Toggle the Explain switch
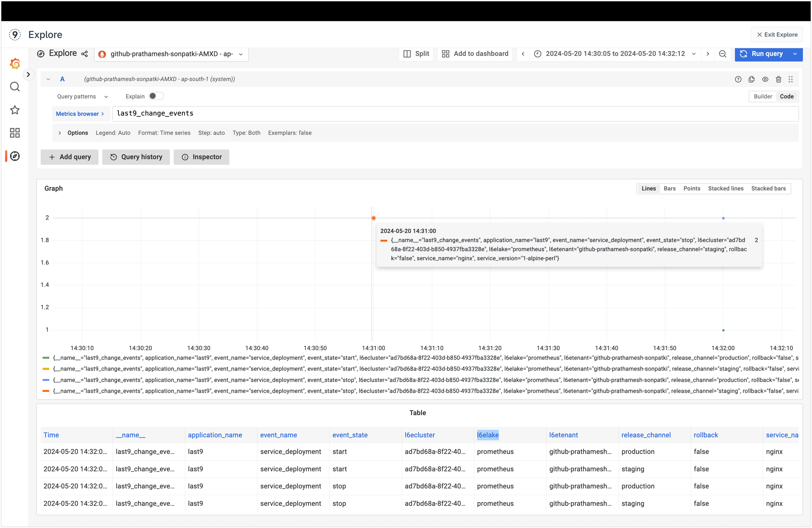Image resolution: width=812 pixels, height=528 pixels. 156,96
